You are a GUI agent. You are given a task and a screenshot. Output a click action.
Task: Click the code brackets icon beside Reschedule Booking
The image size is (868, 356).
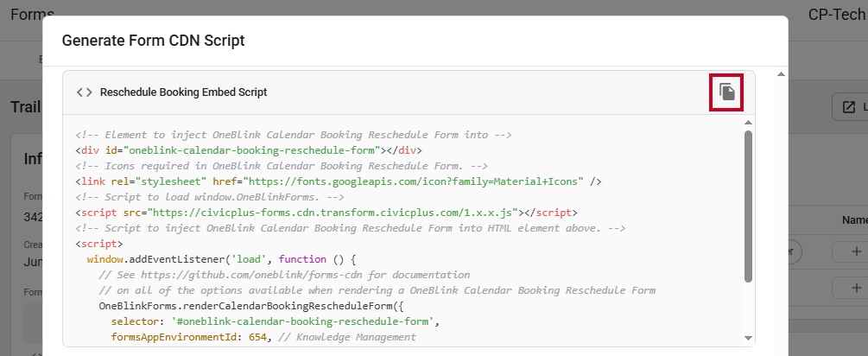tap(84, 92)
